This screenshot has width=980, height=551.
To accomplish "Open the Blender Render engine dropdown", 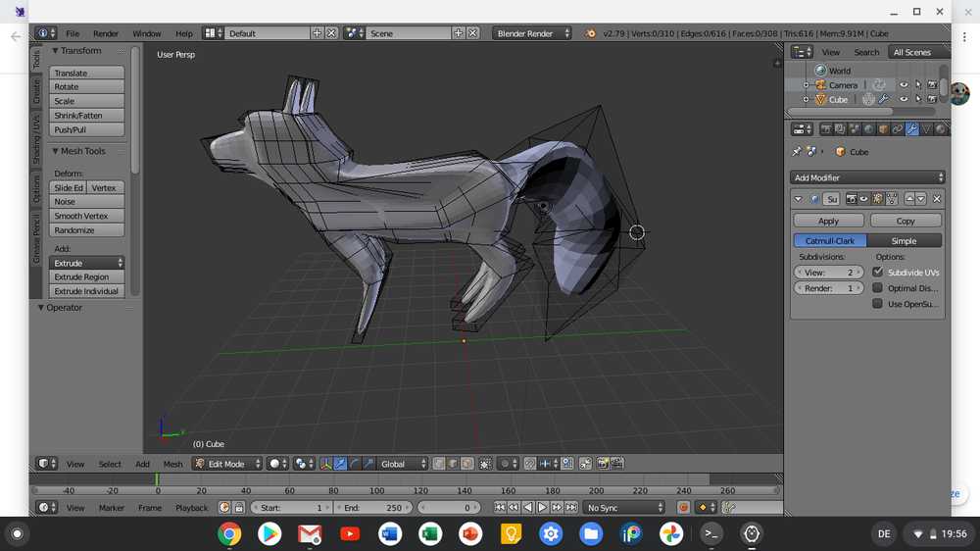I will [x=532, y=33].
